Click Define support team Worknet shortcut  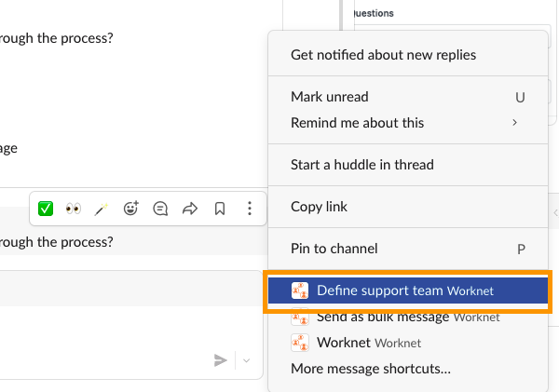[408, 291]
